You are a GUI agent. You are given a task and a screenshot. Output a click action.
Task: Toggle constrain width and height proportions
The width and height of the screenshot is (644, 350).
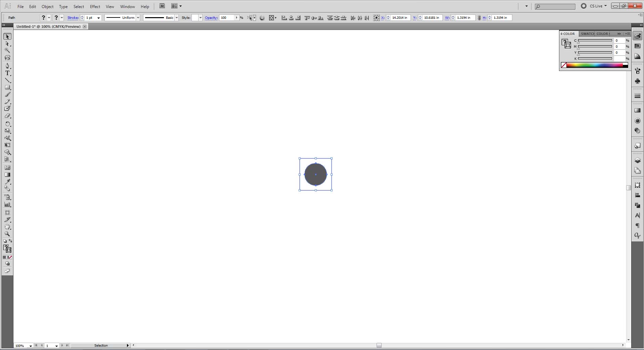coord(479,18)
